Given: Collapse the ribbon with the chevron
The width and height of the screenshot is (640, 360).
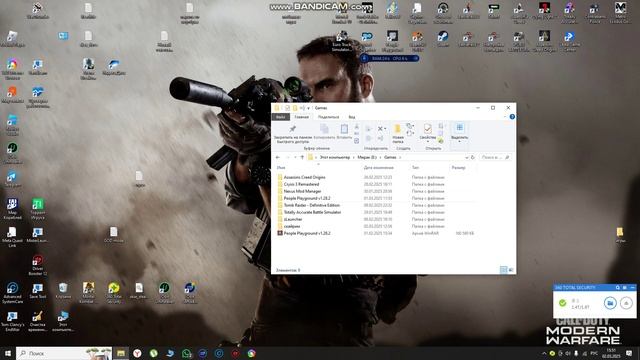Looking at the screenshot, I should (x=505, y=117).
